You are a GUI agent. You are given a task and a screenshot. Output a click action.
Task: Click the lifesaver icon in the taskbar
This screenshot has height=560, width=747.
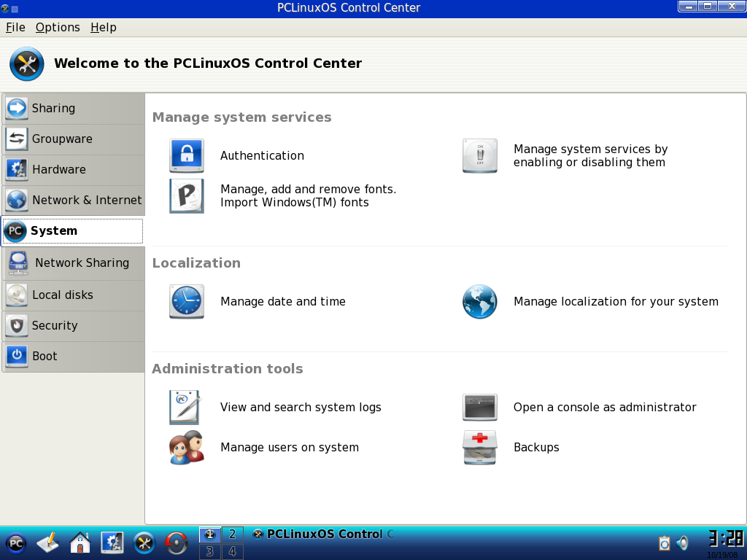click(176, 542)
